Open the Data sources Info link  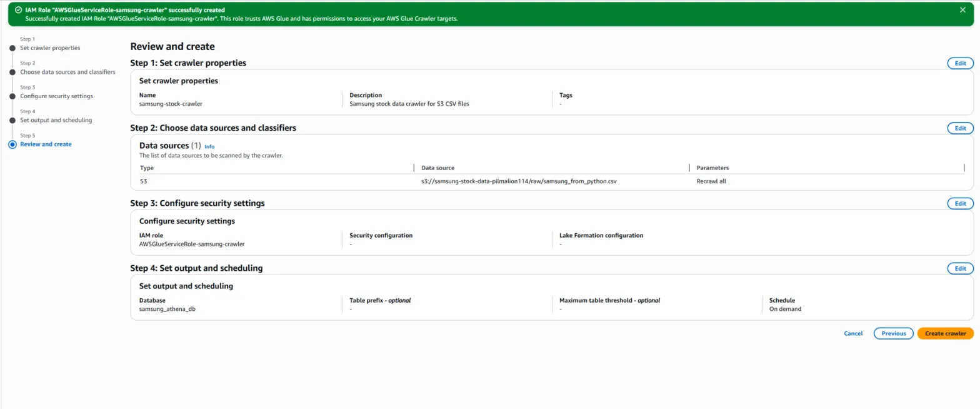[x=209, y=146]
